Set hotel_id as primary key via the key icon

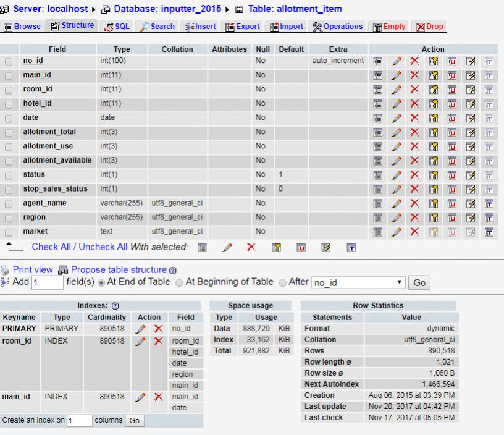click(x=434, y=104)
